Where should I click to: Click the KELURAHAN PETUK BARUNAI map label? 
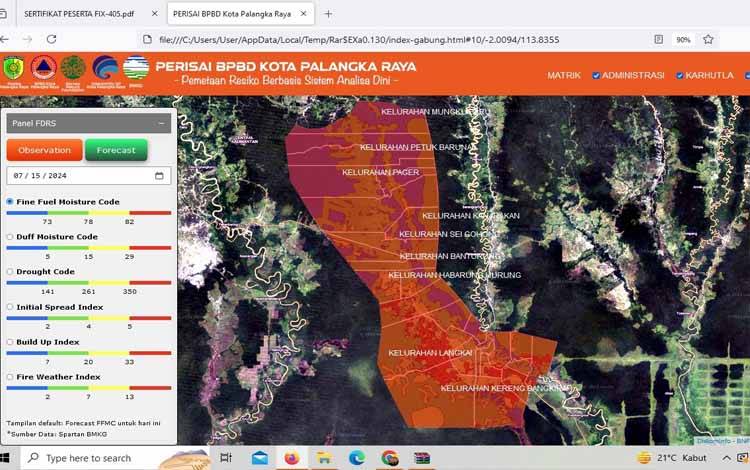tap(417, 147)
